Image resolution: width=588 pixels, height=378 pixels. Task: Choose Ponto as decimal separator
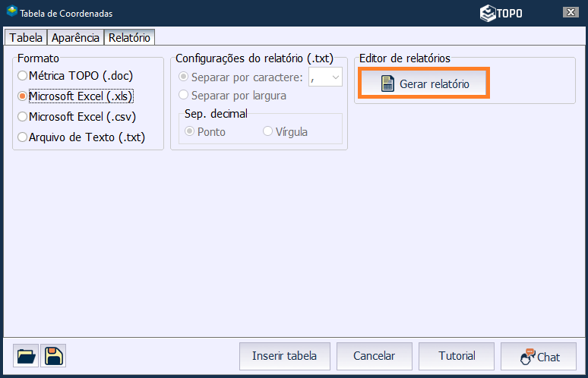189,131
